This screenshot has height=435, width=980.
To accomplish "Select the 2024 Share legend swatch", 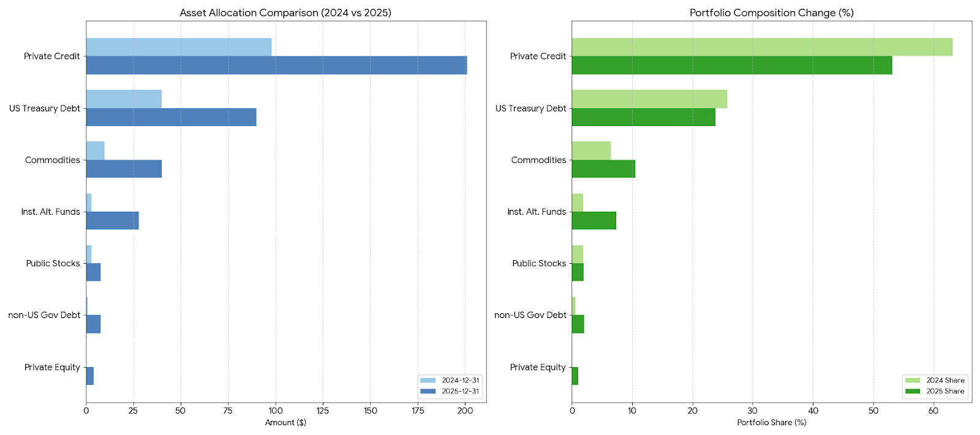I will coord(912,381).
